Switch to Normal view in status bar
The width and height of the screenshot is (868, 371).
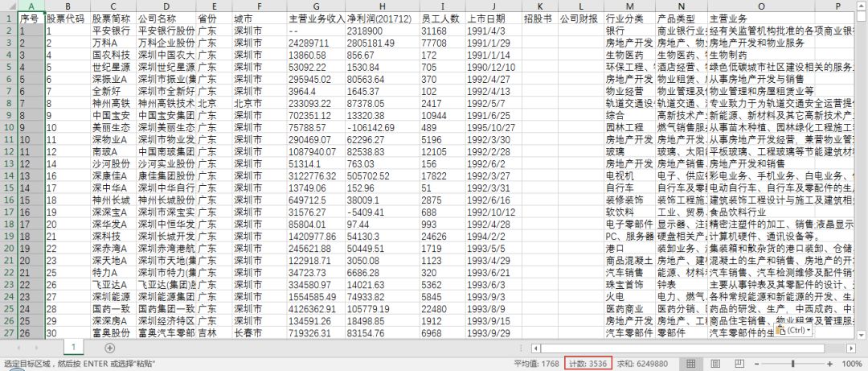[x=690, y=364]
